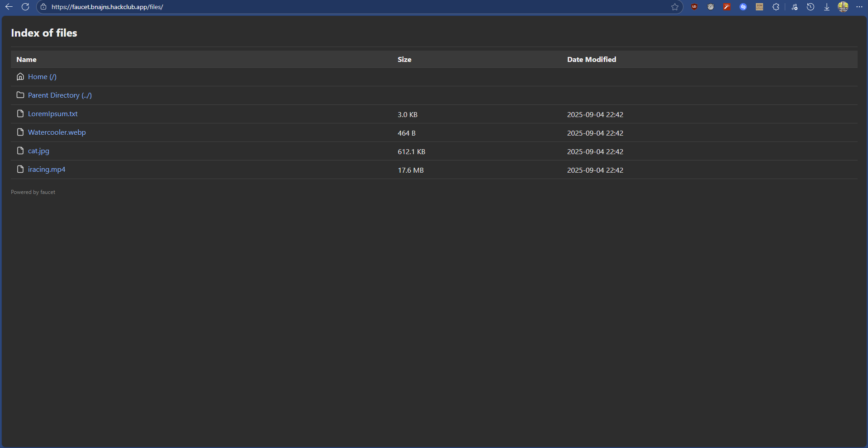Open the Watercooler.webp file

click(x=57, y=132)
